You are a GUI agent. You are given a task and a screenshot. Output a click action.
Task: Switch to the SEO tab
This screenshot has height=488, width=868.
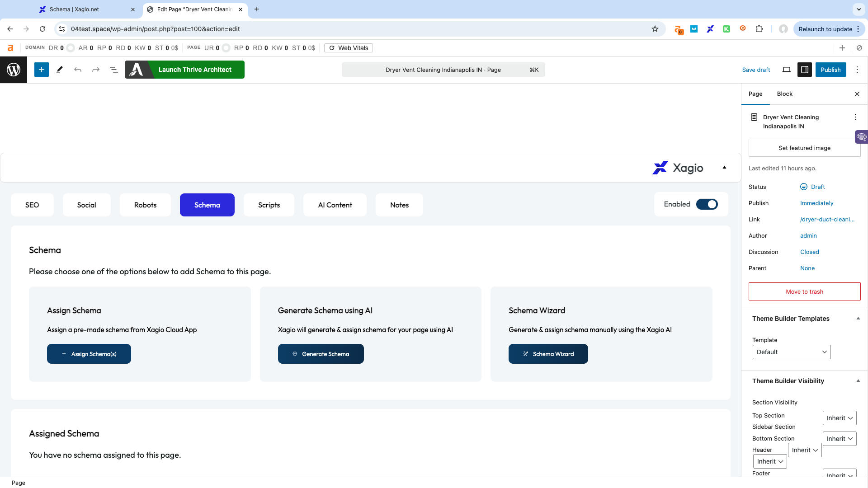[x=32, y=205]
